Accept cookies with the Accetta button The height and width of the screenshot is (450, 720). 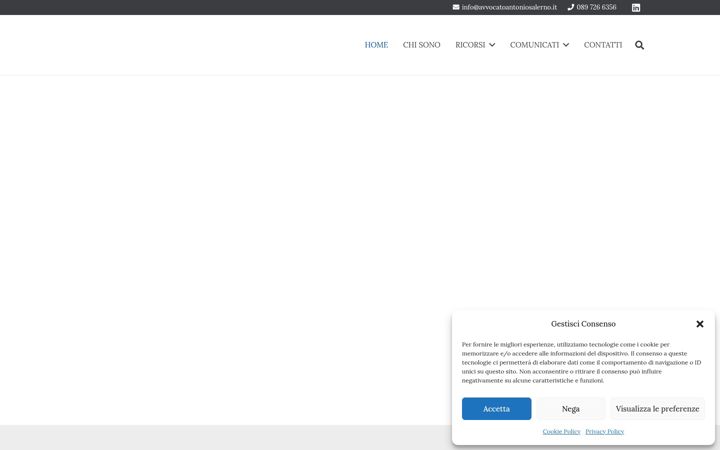tap(496, 409)
